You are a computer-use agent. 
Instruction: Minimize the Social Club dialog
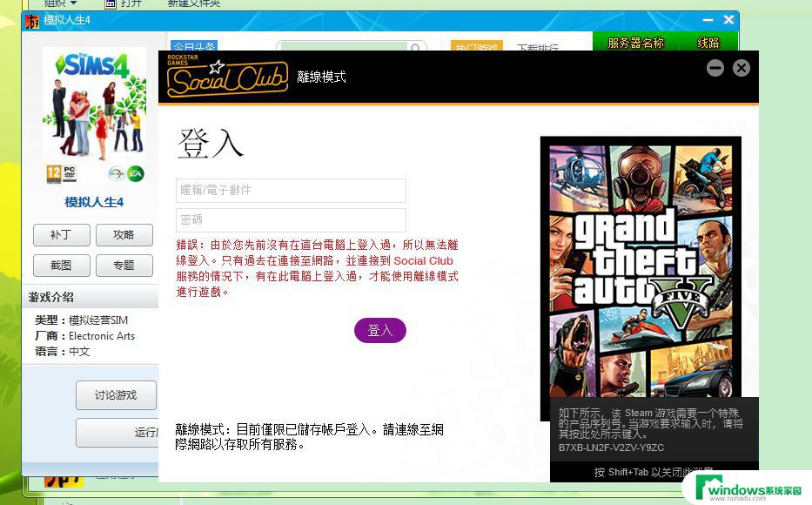click(715, 68)
